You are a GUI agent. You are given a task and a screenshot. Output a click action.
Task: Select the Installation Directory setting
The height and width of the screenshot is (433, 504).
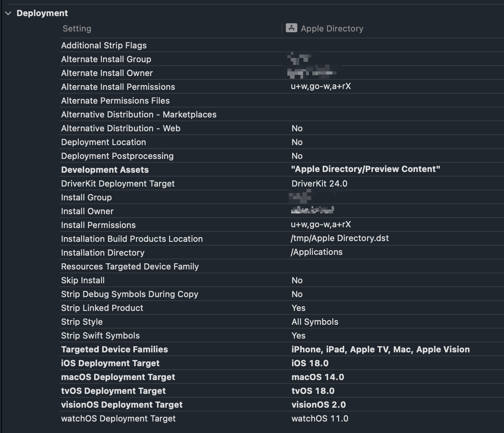[103, 253]
